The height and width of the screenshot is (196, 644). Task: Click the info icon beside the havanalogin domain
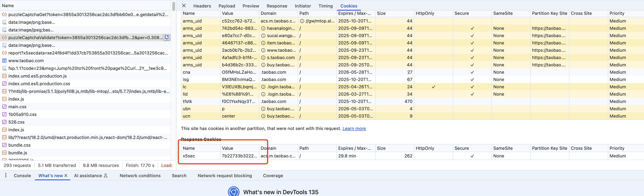click(263, 28)
